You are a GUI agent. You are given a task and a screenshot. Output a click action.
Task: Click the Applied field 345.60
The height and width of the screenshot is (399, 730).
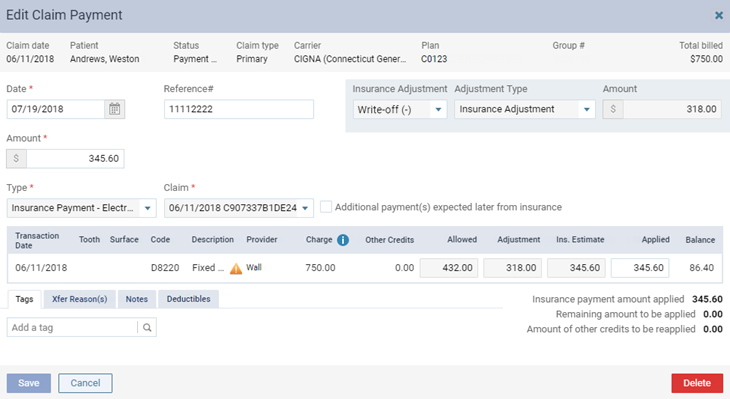[x=640, y=268]
